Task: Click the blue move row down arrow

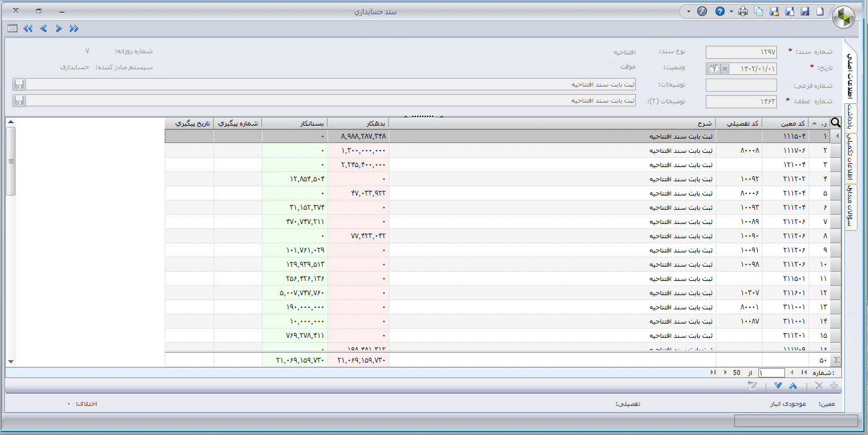Action: click(778, 386)
